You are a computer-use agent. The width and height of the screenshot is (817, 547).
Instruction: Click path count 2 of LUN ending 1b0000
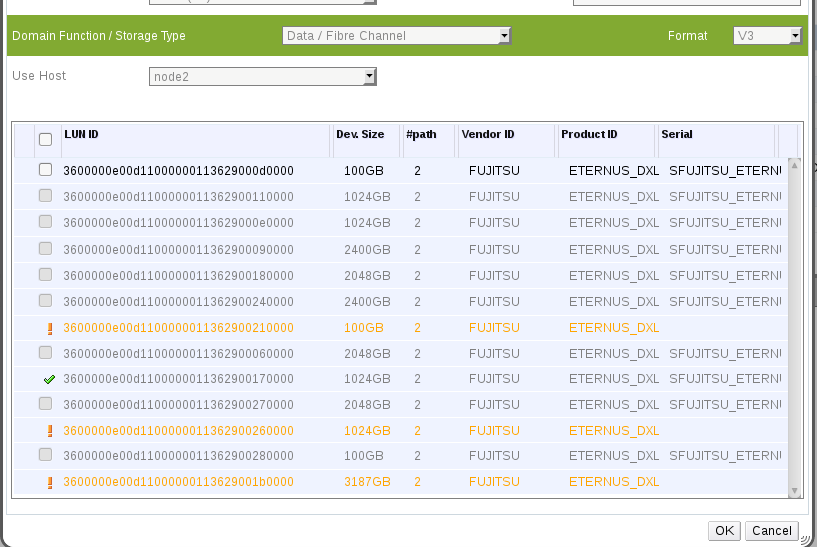pyautogui.click(x=417, y=482)
